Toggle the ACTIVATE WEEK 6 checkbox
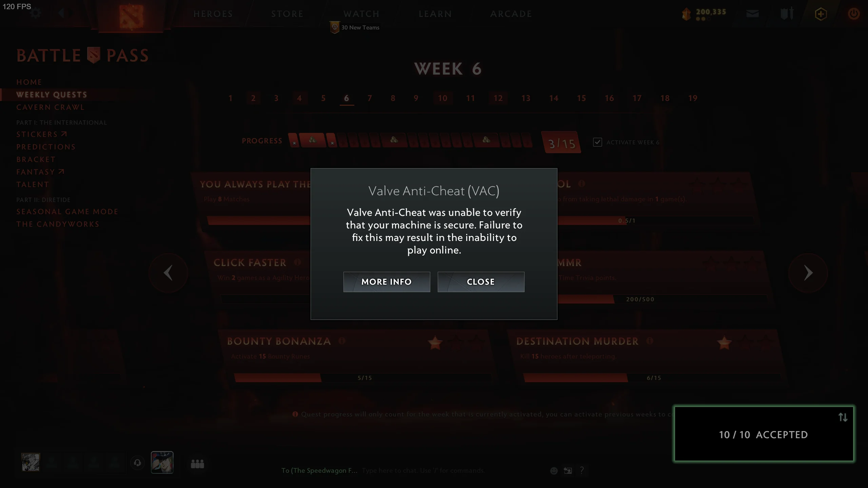 597,142
